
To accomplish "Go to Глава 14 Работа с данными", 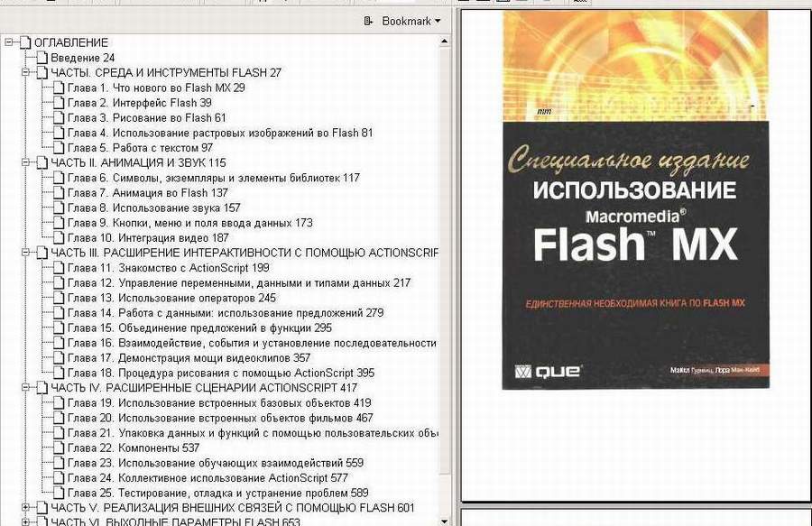I will click(x=226, y=313).
